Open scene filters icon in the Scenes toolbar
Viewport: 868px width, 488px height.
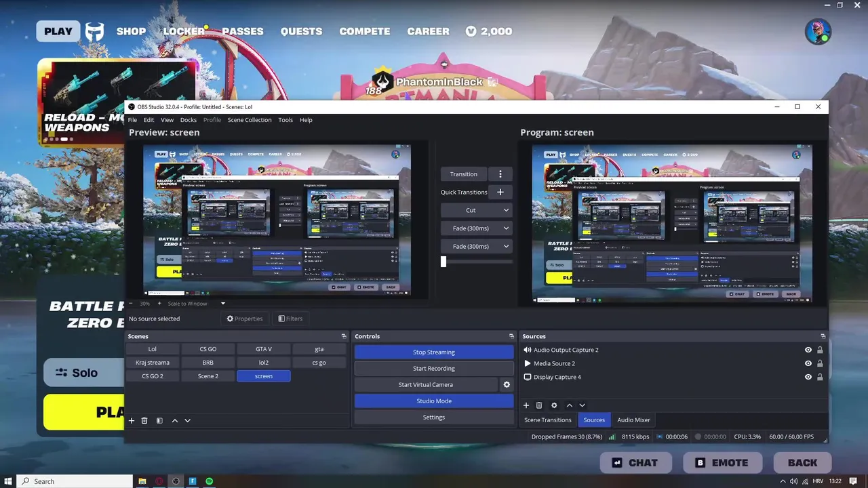[159, 421]
